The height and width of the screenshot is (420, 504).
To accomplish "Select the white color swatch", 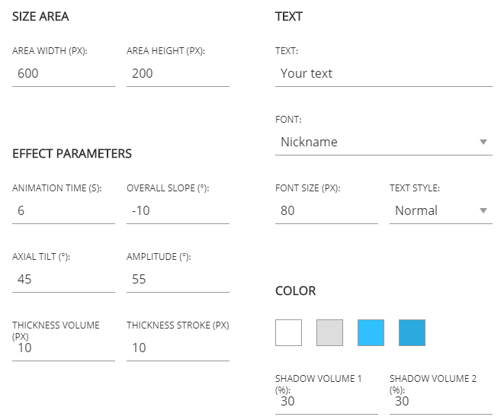I will click(288, 333).
